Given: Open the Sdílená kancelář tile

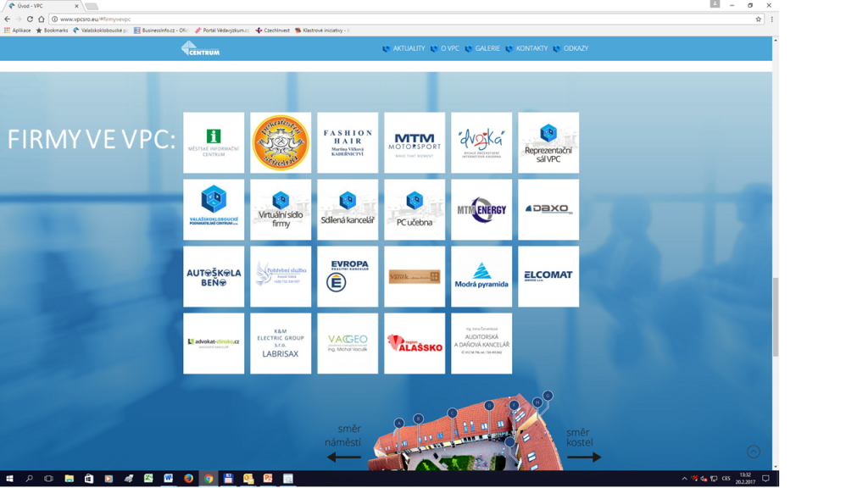Looking at the screenshot, I should click(x=348, y=210).
